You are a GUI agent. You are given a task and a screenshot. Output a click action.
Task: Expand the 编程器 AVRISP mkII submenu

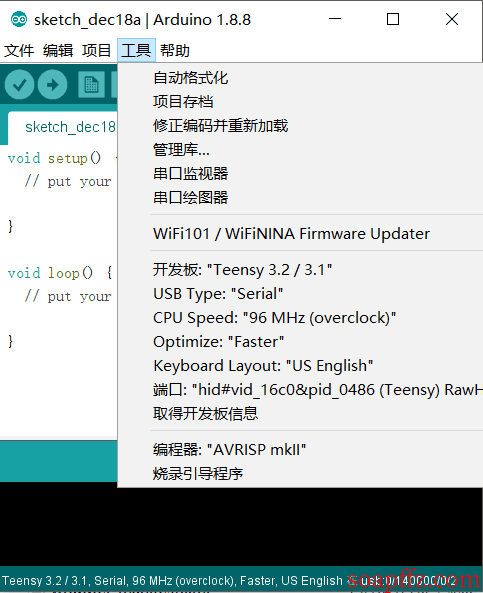coord(300,449)
